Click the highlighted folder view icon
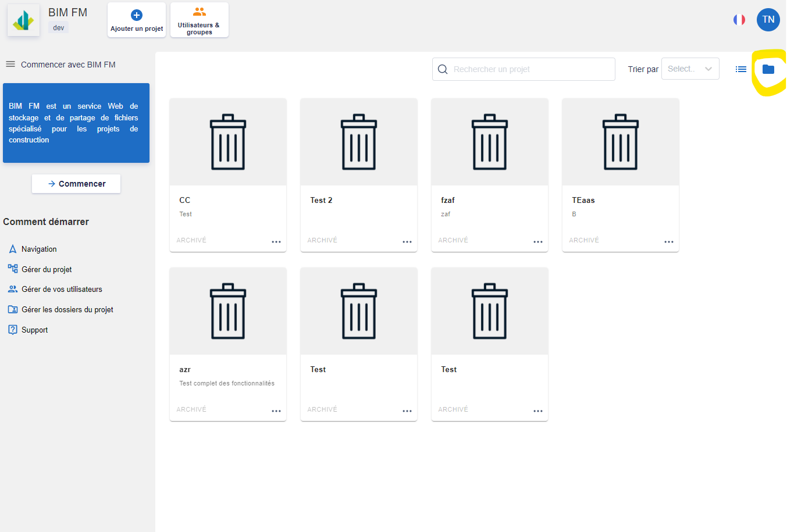Screen dimensions: 794x532 pos(768,69)
